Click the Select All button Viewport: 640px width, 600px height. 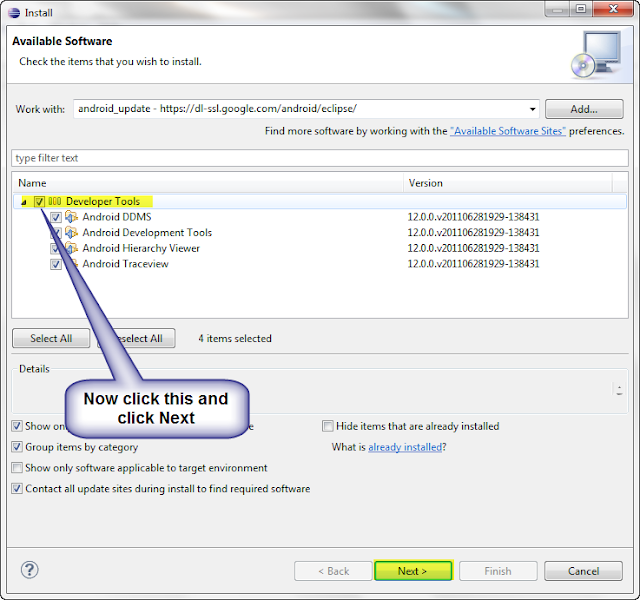coord(51,338)
